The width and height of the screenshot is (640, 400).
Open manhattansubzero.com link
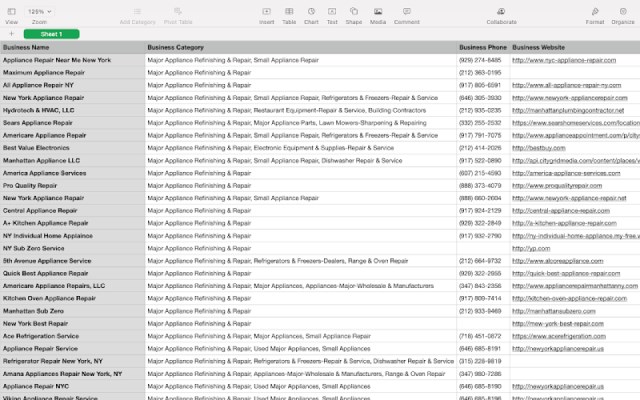tap(554, 311)
